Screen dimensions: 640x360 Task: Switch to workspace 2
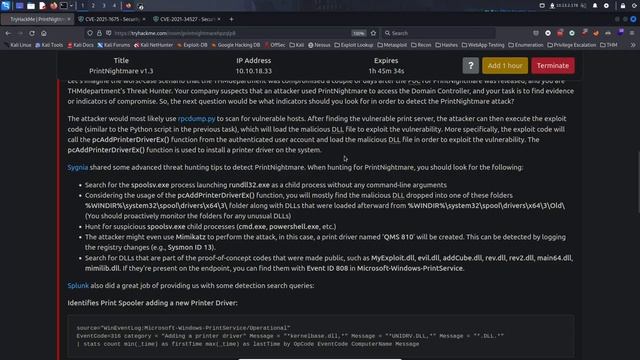93,6
